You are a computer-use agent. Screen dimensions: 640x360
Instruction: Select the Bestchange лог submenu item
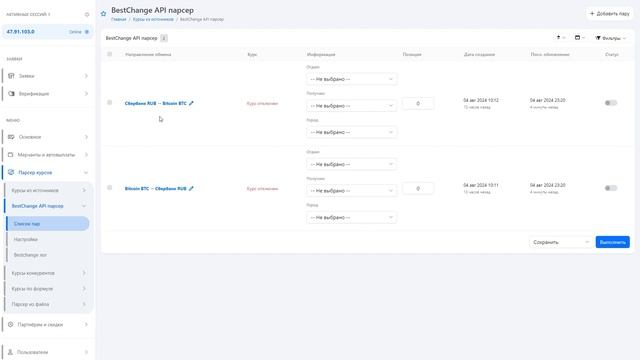tap(48, 255)
